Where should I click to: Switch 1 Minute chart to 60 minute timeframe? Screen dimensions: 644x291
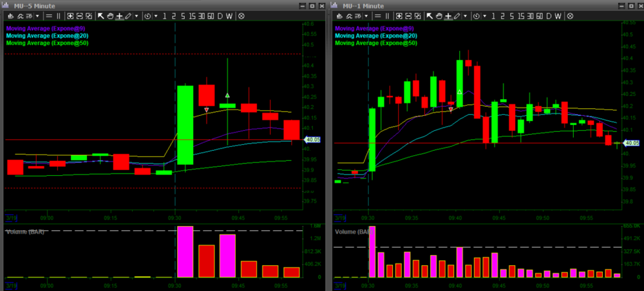539,15
